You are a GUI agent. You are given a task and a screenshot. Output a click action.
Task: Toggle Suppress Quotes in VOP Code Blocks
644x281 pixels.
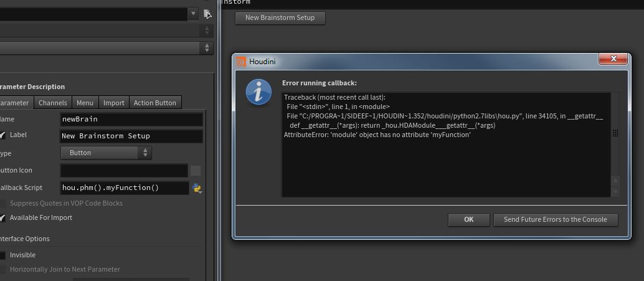[2, 203]
